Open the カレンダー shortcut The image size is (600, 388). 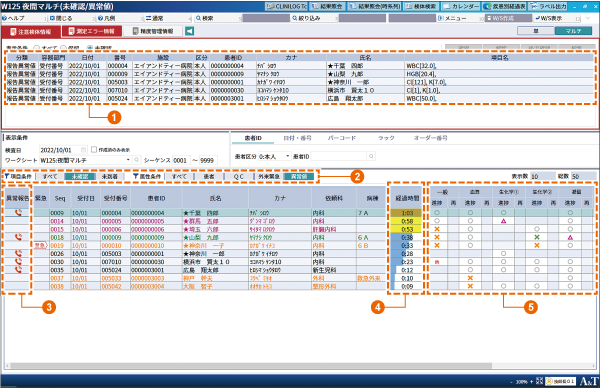(x=461, y=7)
